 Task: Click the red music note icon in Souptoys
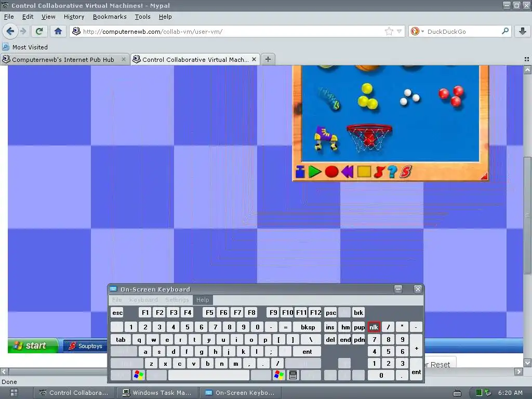pyautogui.click(x=379, y=171)
